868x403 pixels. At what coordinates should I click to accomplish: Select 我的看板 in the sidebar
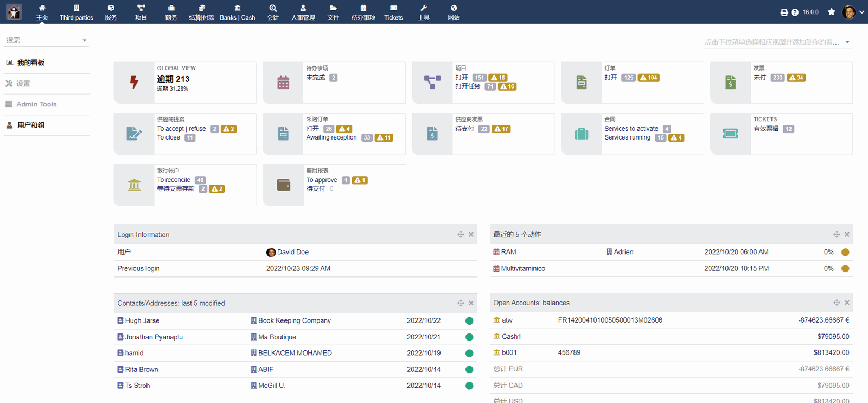click(x=31, y=62)
